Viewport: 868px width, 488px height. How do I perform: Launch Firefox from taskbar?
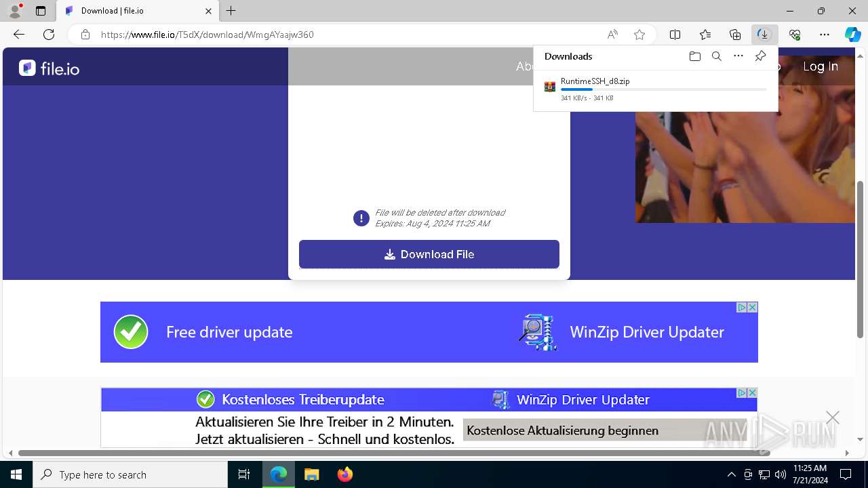coord(345,474)
